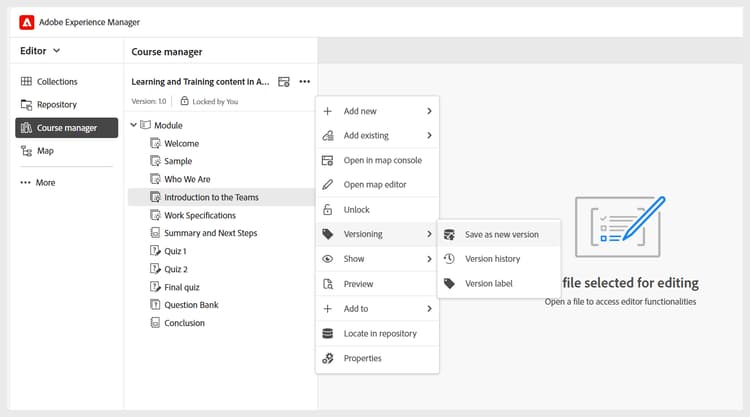750x417 pixels.
Task: Collapse the Module tree node
Action: (134, 125)
